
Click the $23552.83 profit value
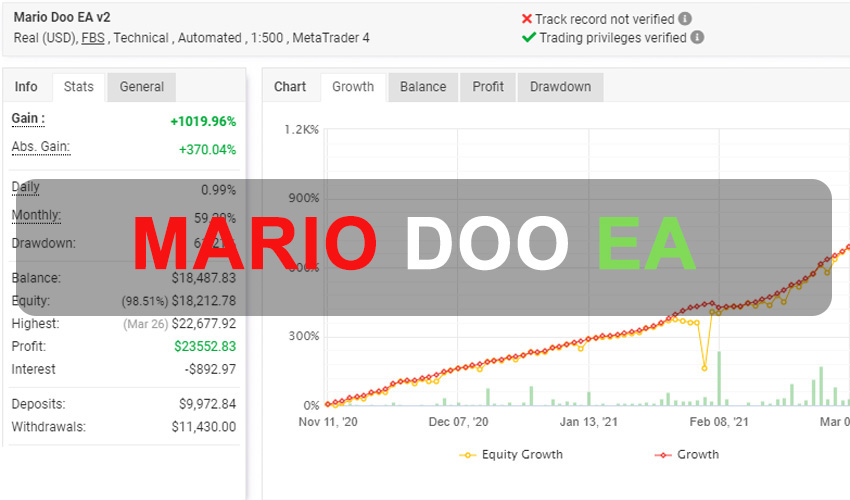point(205,346)
